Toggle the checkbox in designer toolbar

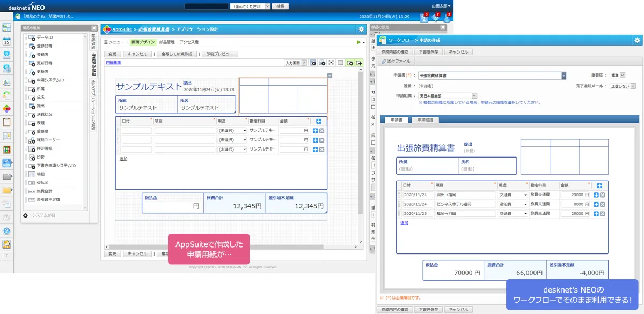point(340,63)
